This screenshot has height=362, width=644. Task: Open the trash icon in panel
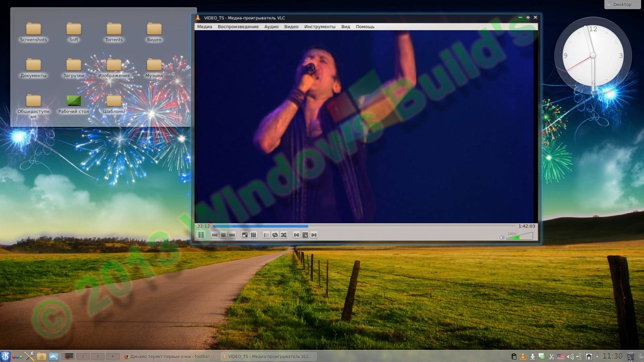point(631,356)
